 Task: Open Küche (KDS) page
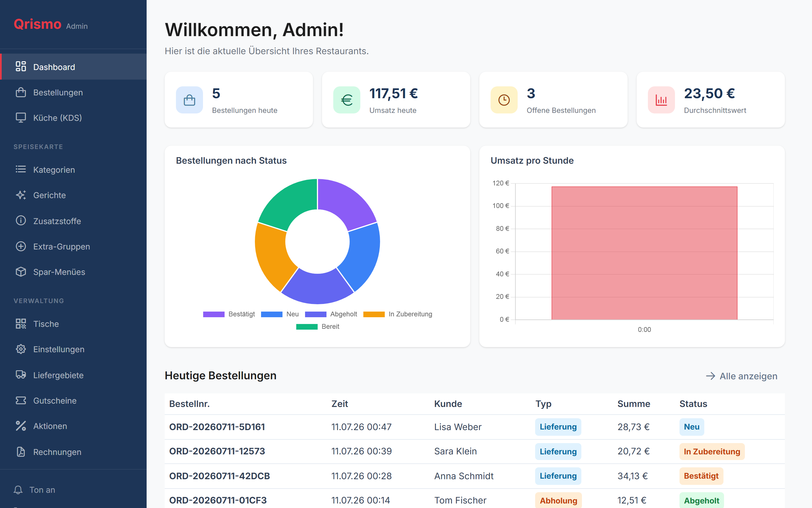pyautogui.click(x=73, y=118)
